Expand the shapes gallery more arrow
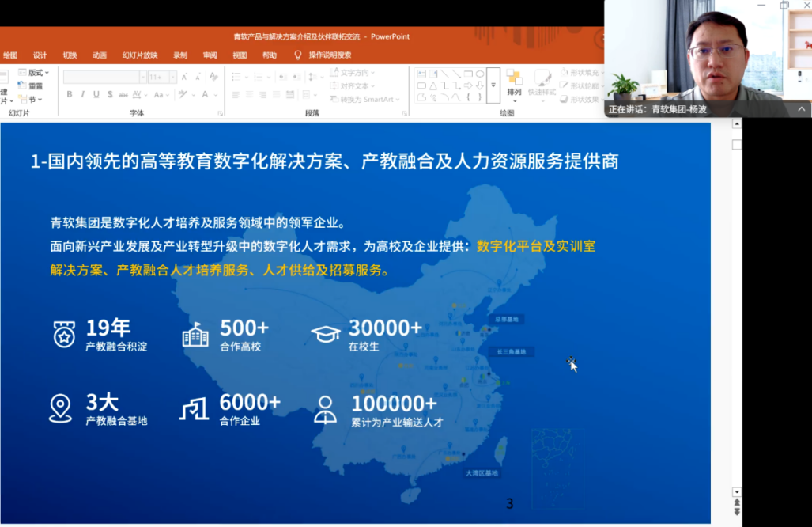Viewport: 812px width, 527px height. [x=493, y=85]
